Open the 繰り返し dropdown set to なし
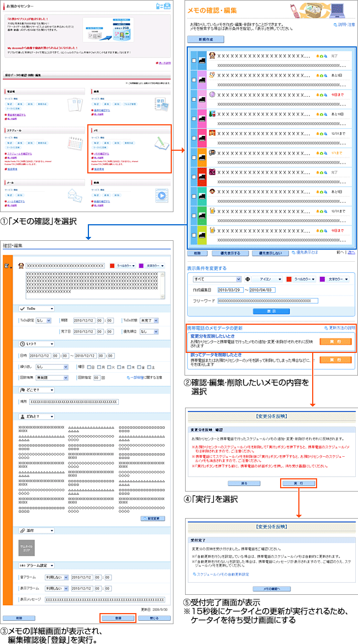This screenshot has height=644, width=358. (x=51, y=367)
